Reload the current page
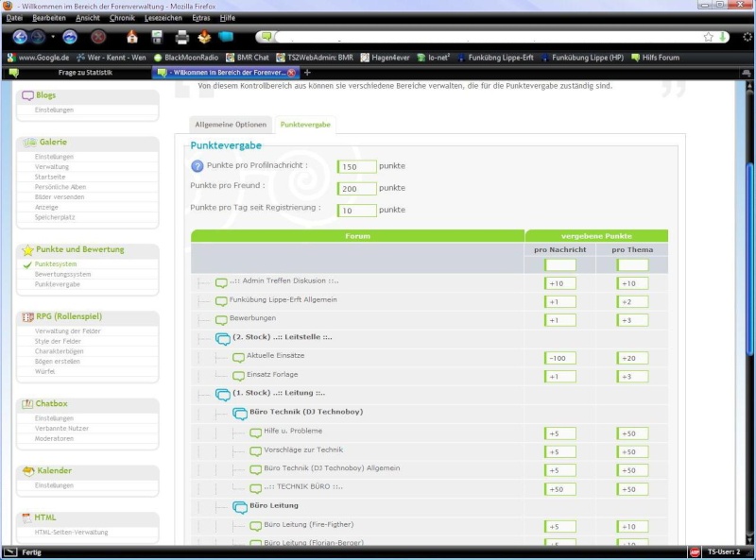The image size is (756, 560). (70, 37)
